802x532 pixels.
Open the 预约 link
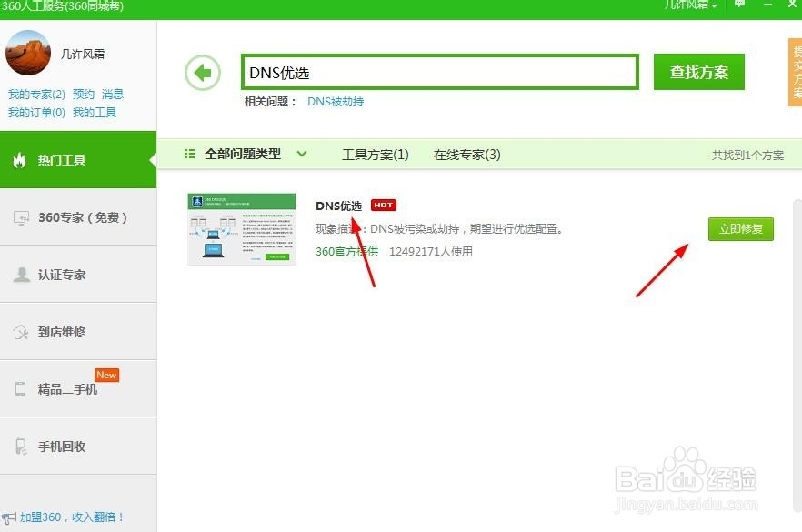coord(84,95)
